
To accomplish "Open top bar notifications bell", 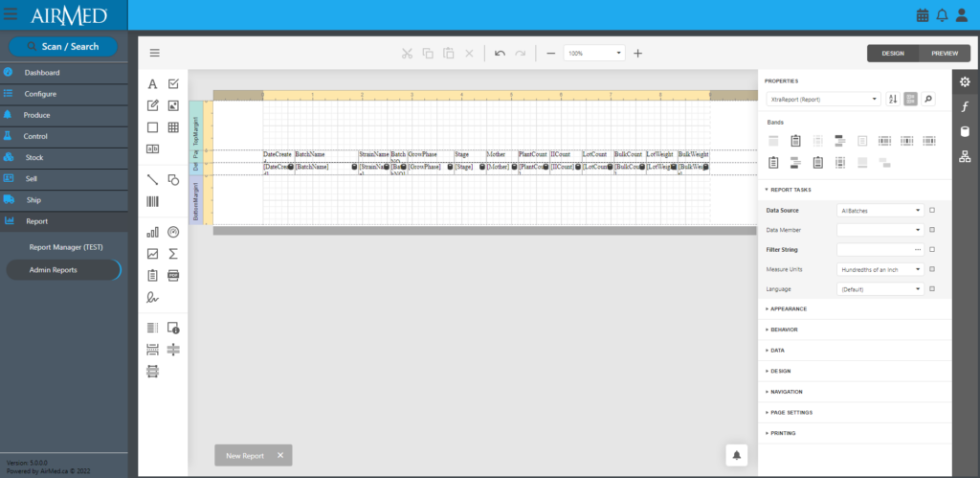I will 942,15.
